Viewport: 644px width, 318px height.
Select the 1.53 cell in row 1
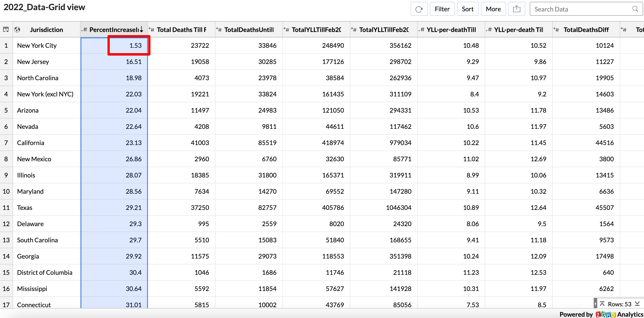[114, 45]
